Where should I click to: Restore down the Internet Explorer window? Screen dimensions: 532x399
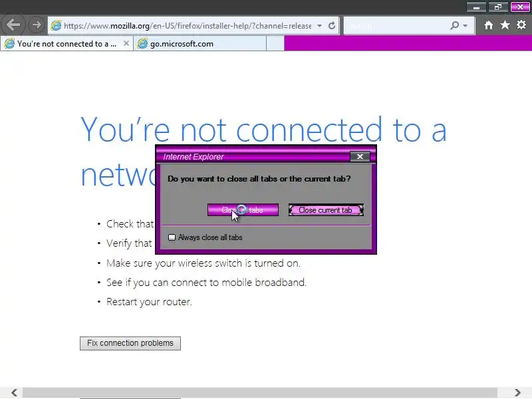498,7
